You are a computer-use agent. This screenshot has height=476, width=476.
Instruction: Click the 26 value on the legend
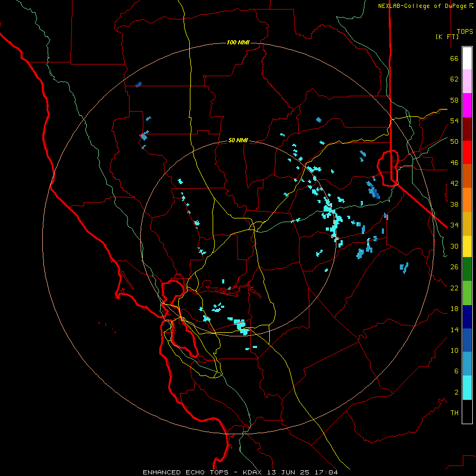pyautogui.click(x=454, y=267)
